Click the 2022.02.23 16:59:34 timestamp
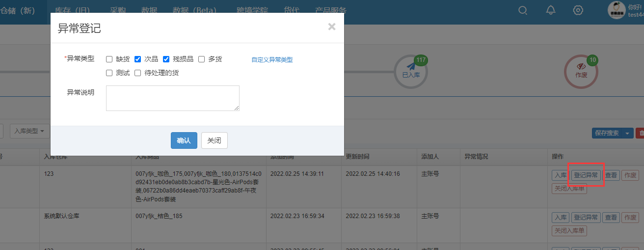644x250 pixels. pos(297,216)
